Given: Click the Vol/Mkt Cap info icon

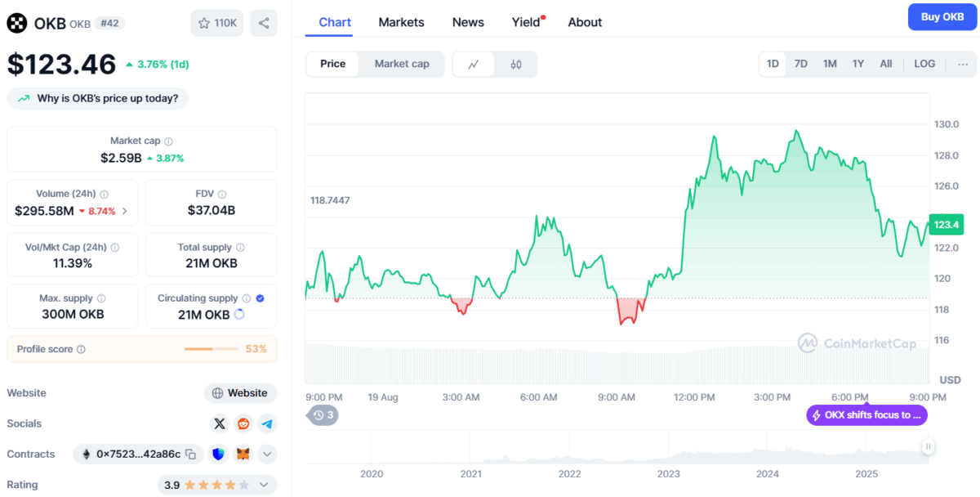Looking at the screenshot, I should pos(115,248).
